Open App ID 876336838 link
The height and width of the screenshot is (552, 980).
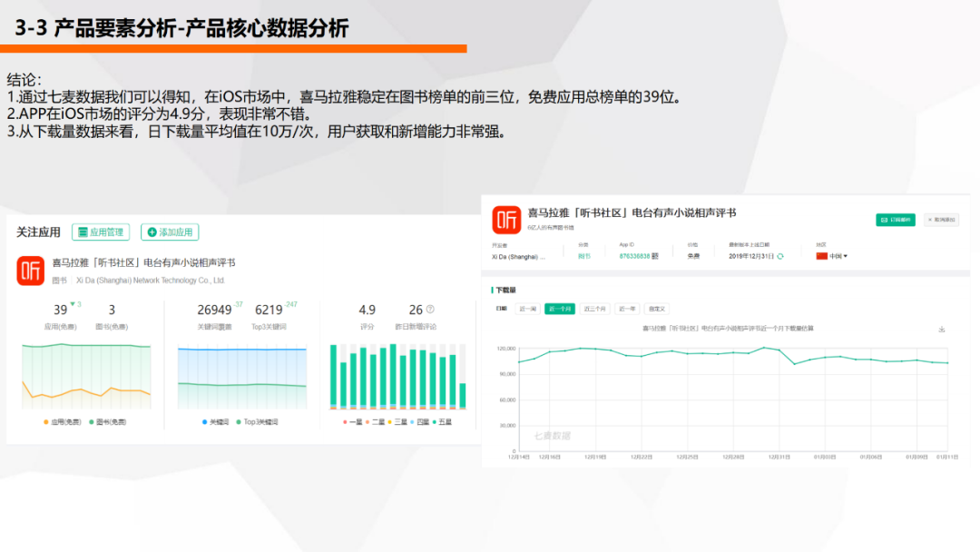[634, 256]
